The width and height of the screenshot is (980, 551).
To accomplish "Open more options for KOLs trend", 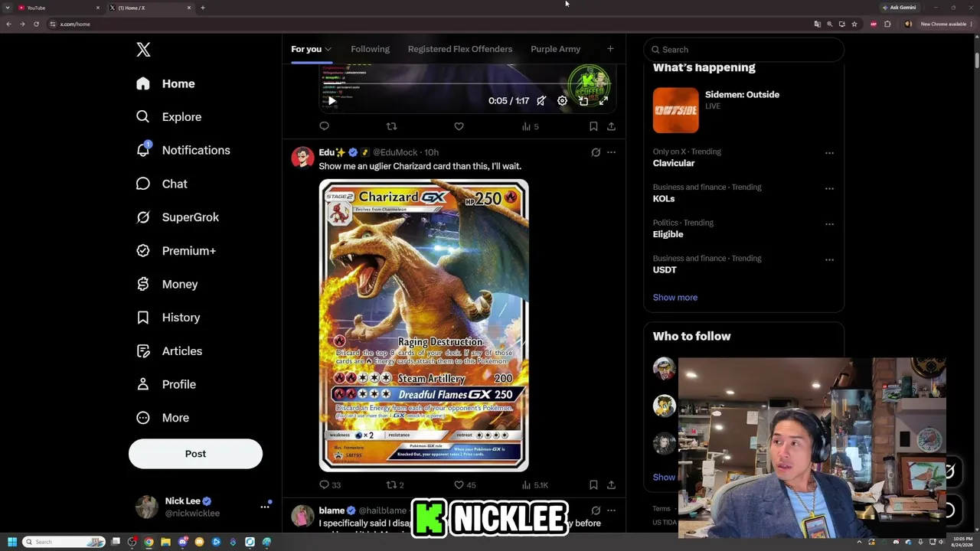I will point(829,188).
